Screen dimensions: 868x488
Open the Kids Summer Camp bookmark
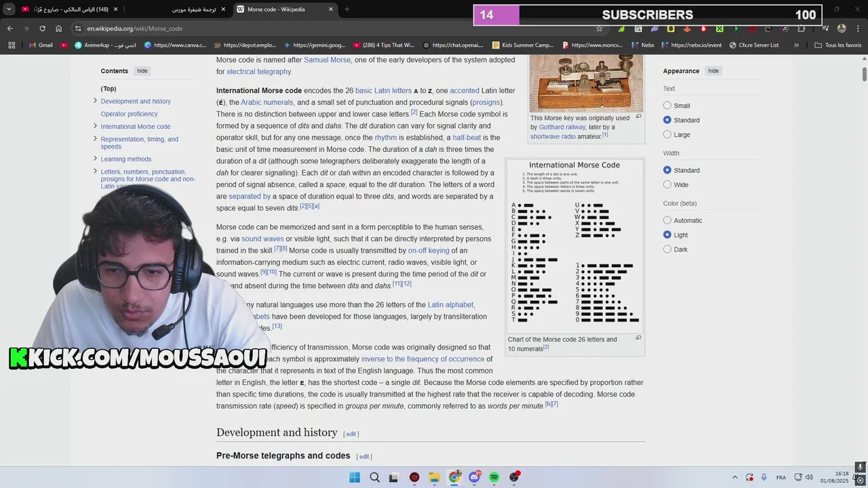(523, 45)
